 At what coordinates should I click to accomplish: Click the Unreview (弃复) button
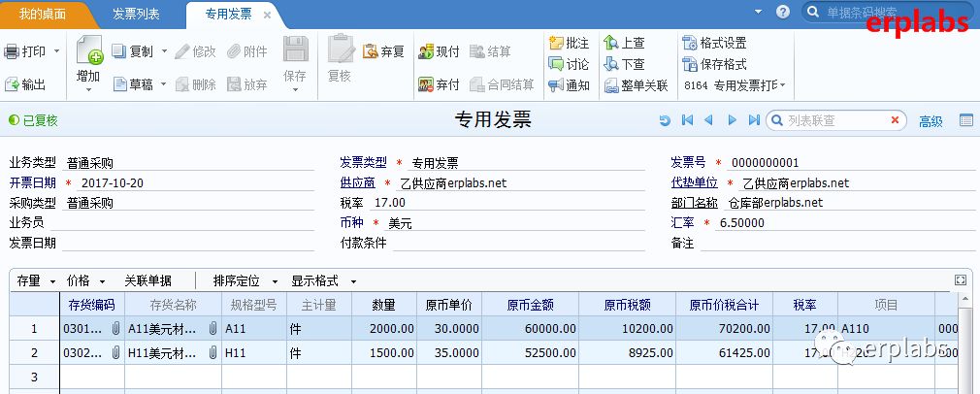(383, 51)
